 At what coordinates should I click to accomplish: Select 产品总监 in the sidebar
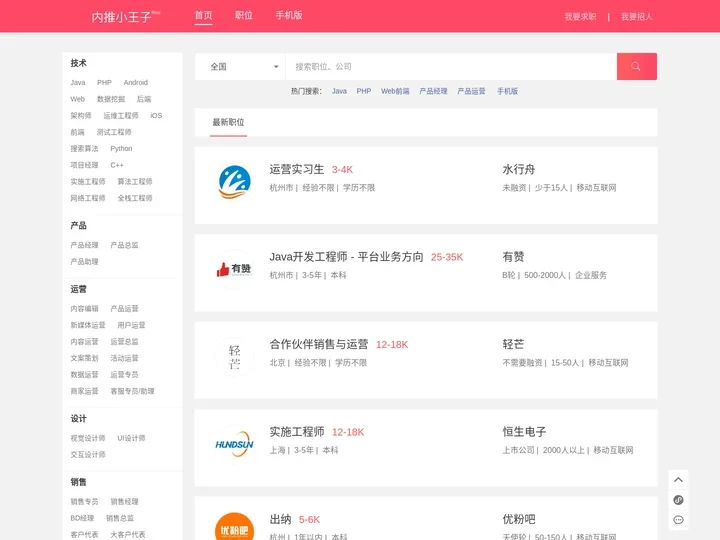pyautogui.click(x=124, y=245)
